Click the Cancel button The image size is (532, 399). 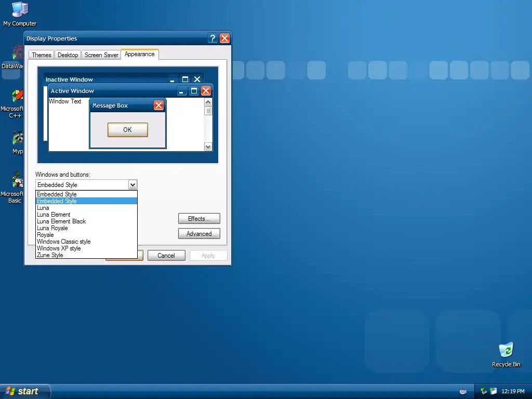tap(166, 256)
